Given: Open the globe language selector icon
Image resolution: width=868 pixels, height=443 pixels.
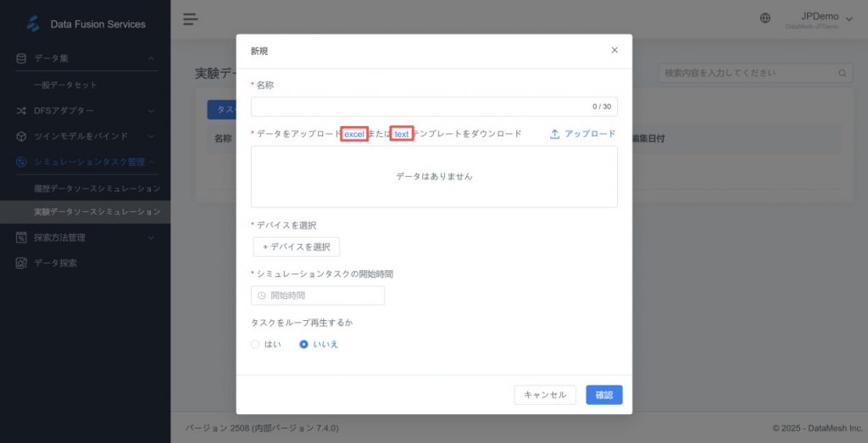Looking at the screenshot, I should click(765, 18).
